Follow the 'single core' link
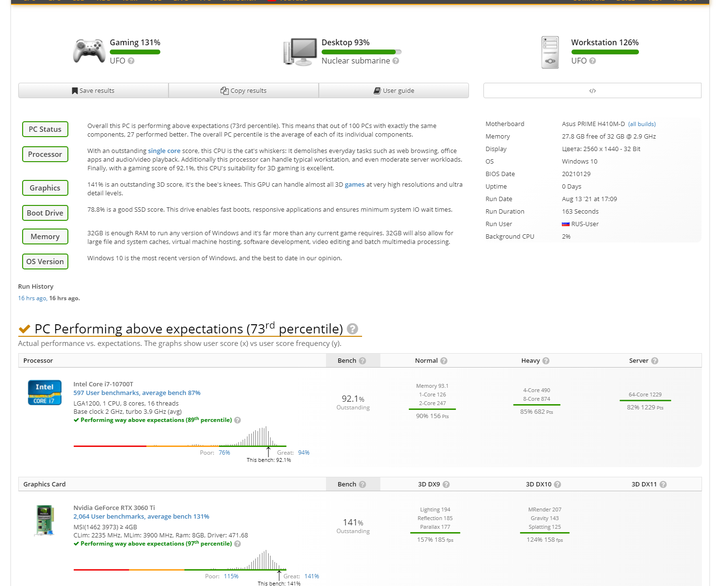The image size is (728, 586). point(164,151)
